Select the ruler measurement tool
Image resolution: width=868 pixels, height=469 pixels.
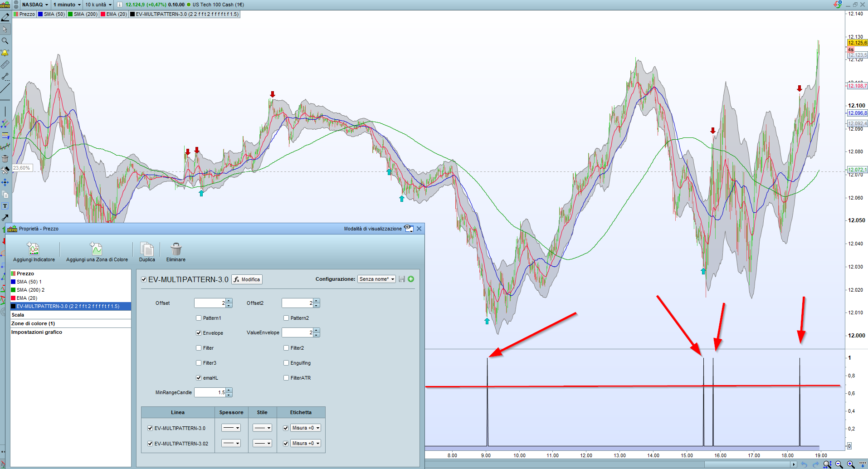pyautogui.click(x=5, y=64)
